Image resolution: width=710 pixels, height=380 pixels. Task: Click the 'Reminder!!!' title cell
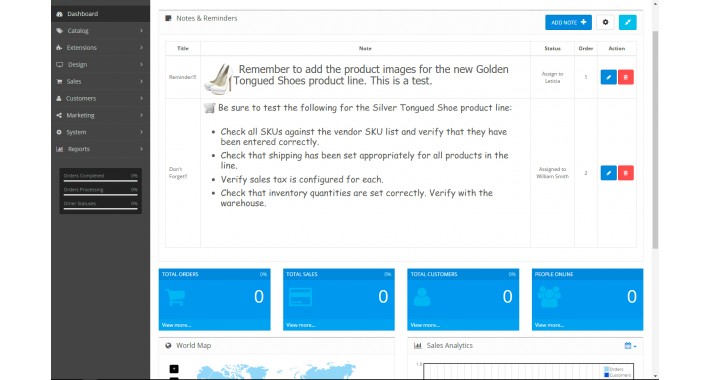pos(182,77)
